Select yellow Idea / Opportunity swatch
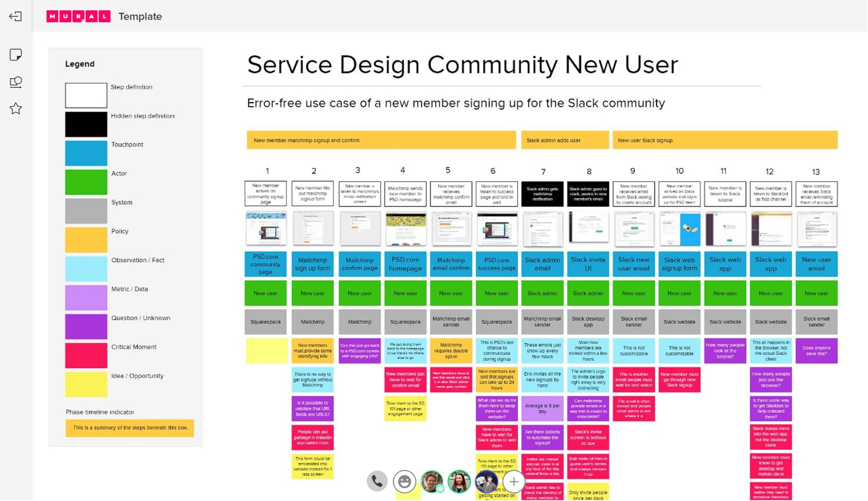868x501 pixels. 86,385
